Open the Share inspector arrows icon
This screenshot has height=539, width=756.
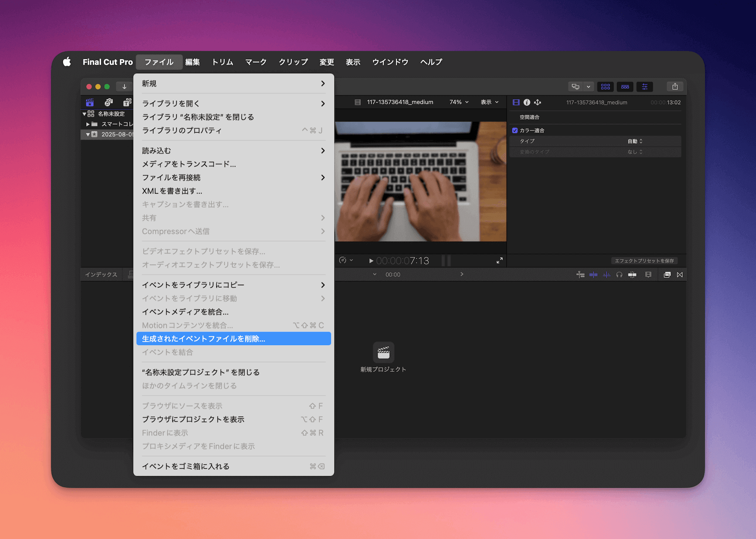538,102
